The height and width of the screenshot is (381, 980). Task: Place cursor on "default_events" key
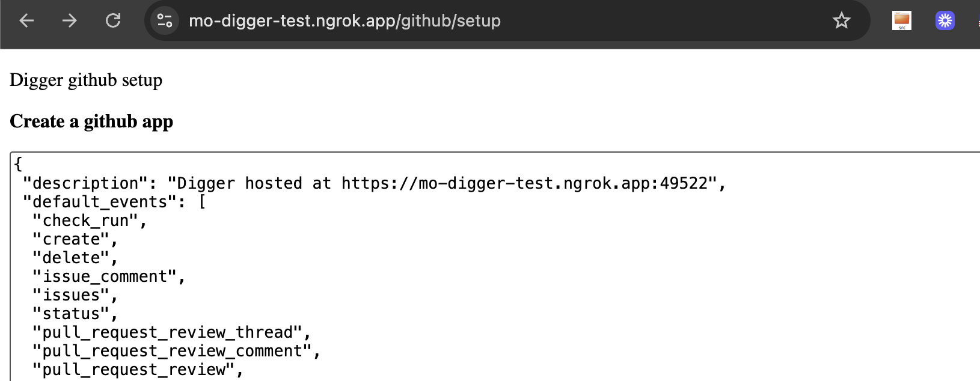(100, 202)
